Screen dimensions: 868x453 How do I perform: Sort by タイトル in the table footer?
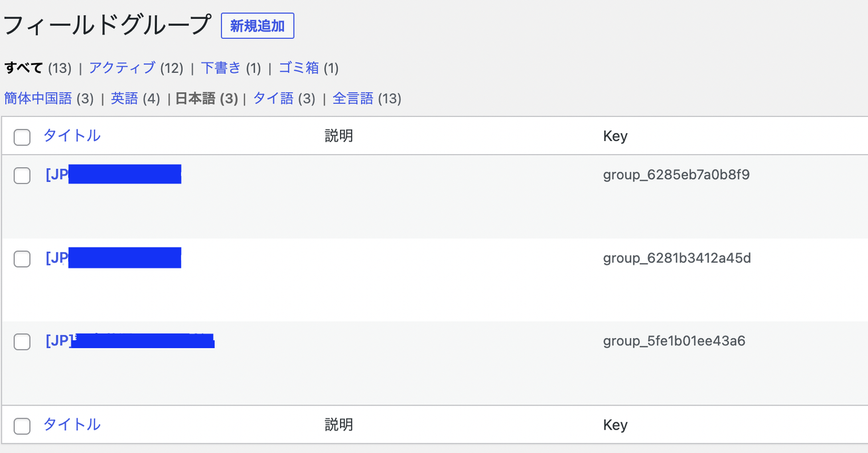click(x=72, y=425)
